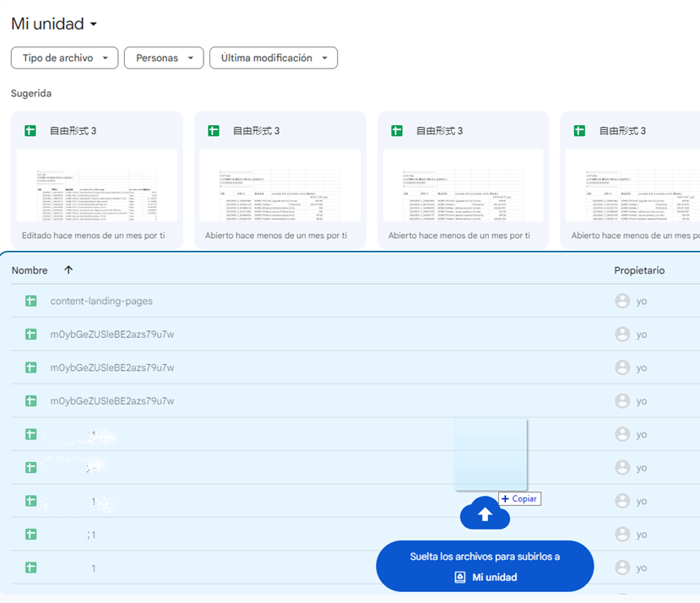Select the content-landing-pages file name

pos(101,301)
